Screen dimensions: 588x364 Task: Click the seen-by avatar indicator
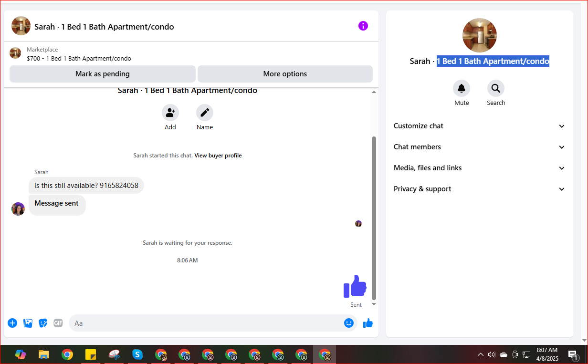[358, 224]
